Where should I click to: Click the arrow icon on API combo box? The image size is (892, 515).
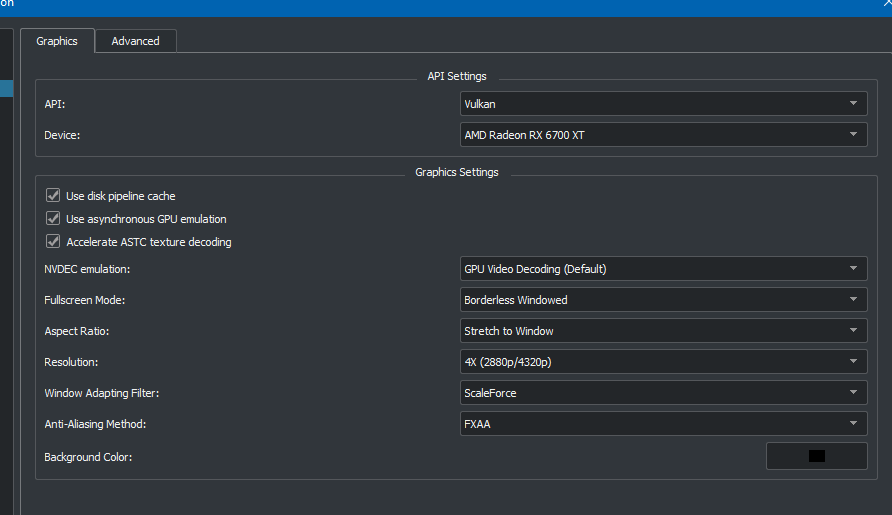(x=853, y=104)
